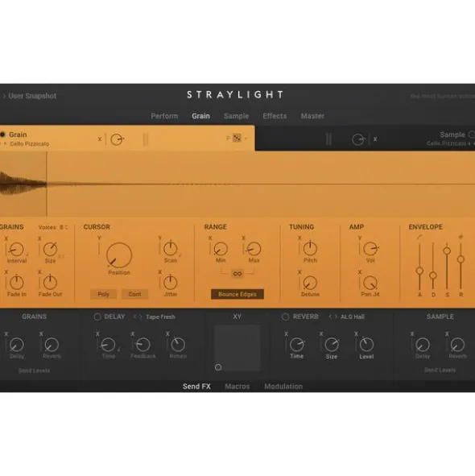The width and height of the screenshot is (475, 476).
Task: Click the grain randomize dice icon
Action: coord(237,138)
